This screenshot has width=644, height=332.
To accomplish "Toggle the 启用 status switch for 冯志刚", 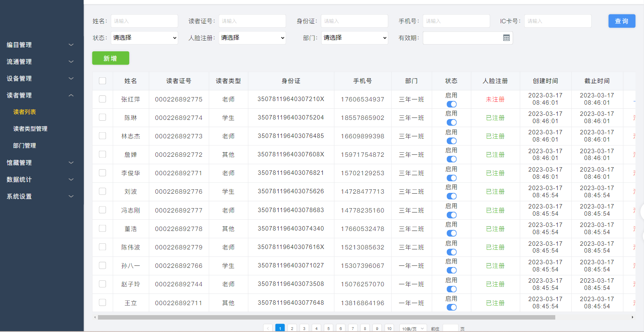I will (x=451, y=215).
